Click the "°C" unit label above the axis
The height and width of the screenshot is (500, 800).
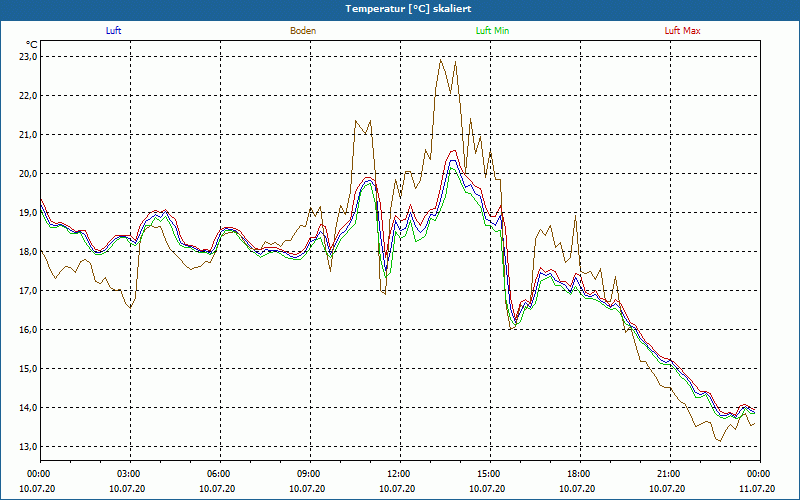[x=32, y=45]
